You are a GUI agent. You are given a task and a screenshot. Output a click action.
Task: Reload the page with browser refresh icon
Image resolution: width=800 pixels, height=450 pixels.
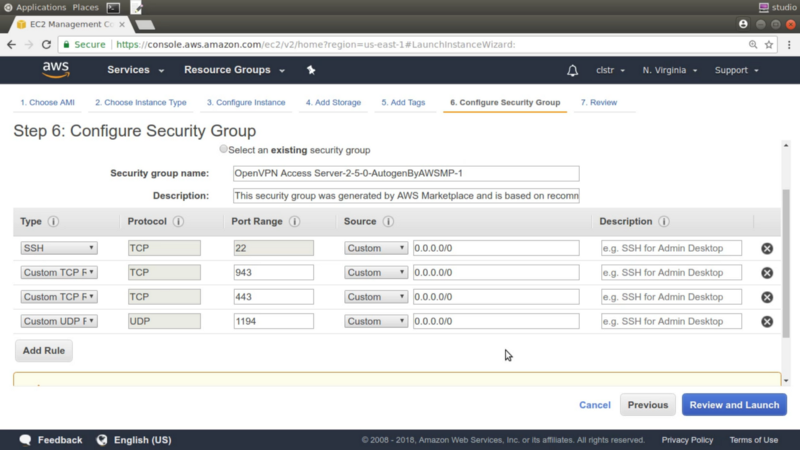pos(46,44)
